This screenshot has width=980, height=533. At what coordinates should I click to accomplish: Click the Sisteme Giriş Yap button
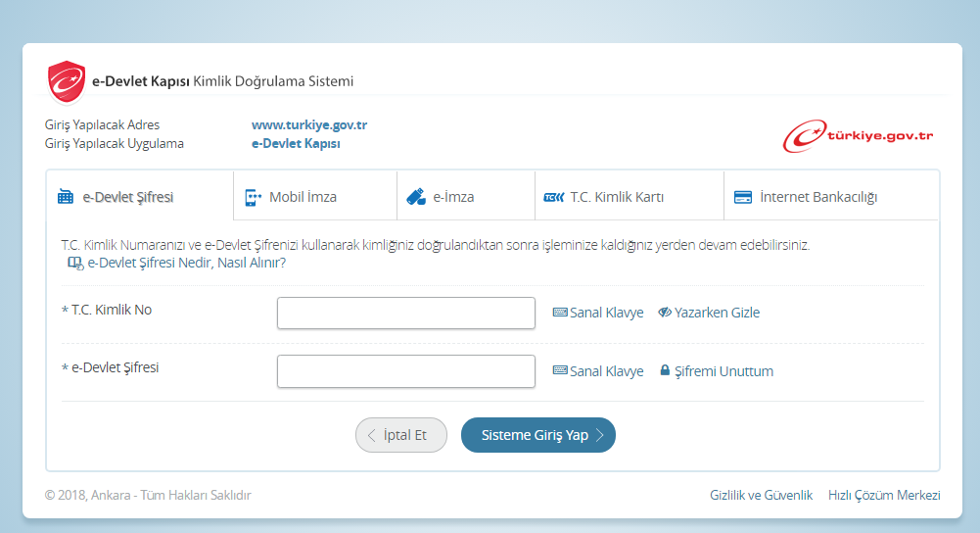pyautogui.click(x=538, y=435)
